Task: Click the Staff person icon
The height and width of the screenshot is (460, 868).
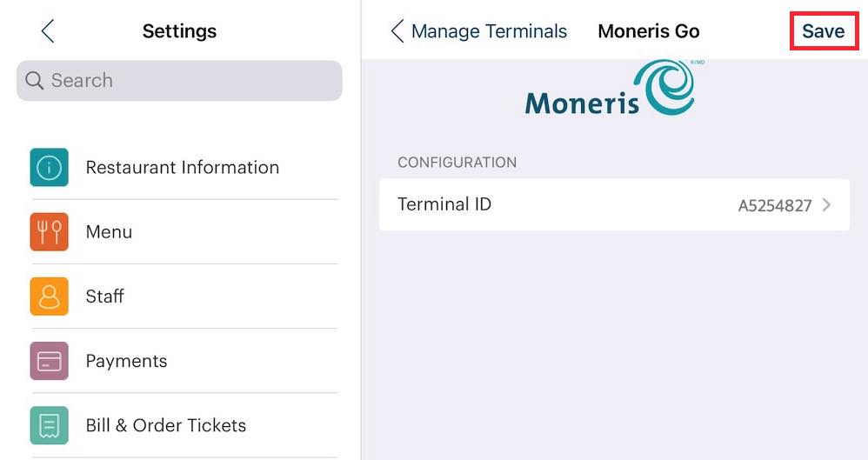Action: (x=50, y=297)
